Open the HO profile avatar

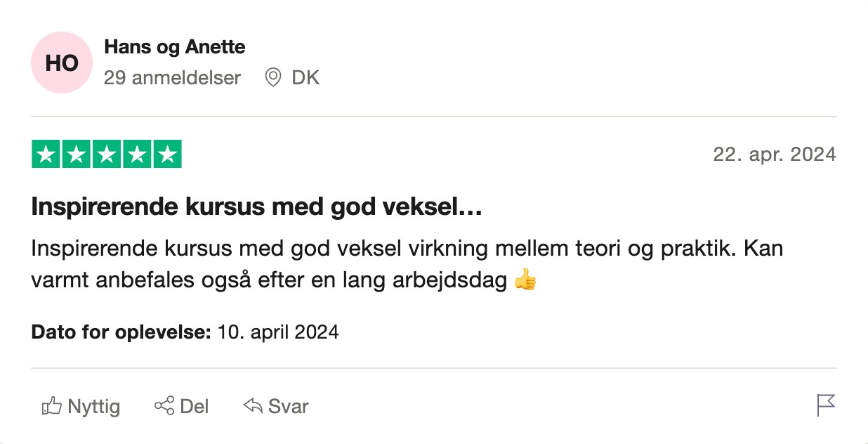pyautogui.click(x=61, y=63)
